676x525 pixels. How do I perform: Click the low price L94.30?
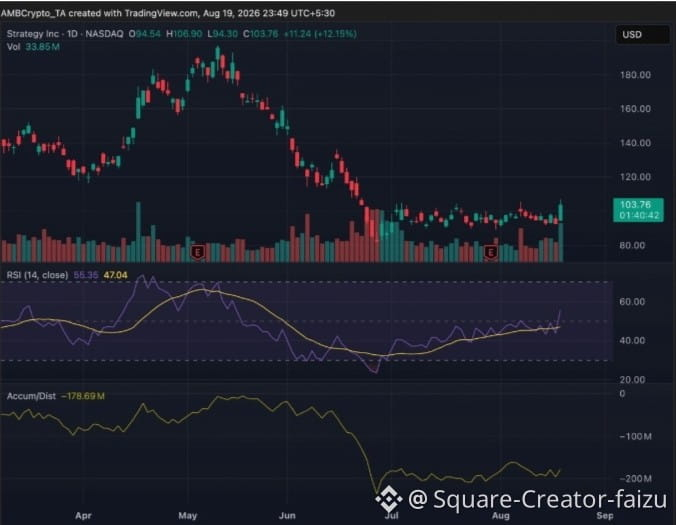222,34
